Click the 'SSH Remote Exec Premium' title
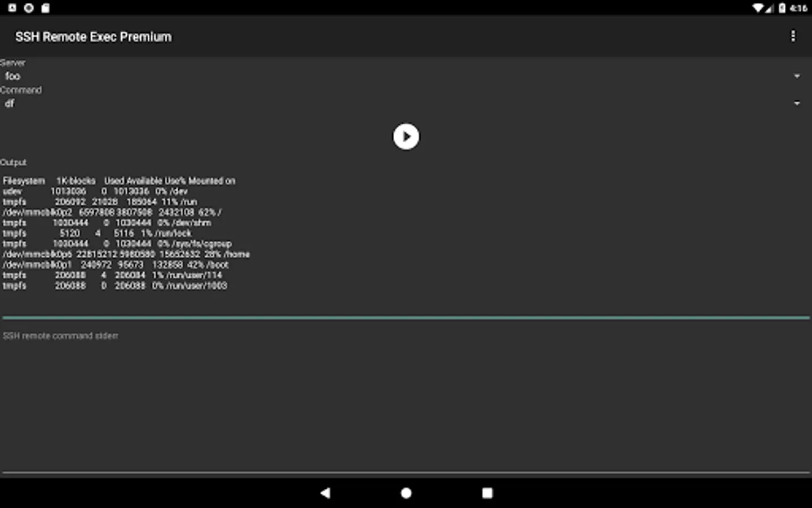The height and width of the screenshot is (508, 812). [x=94, y=37]
